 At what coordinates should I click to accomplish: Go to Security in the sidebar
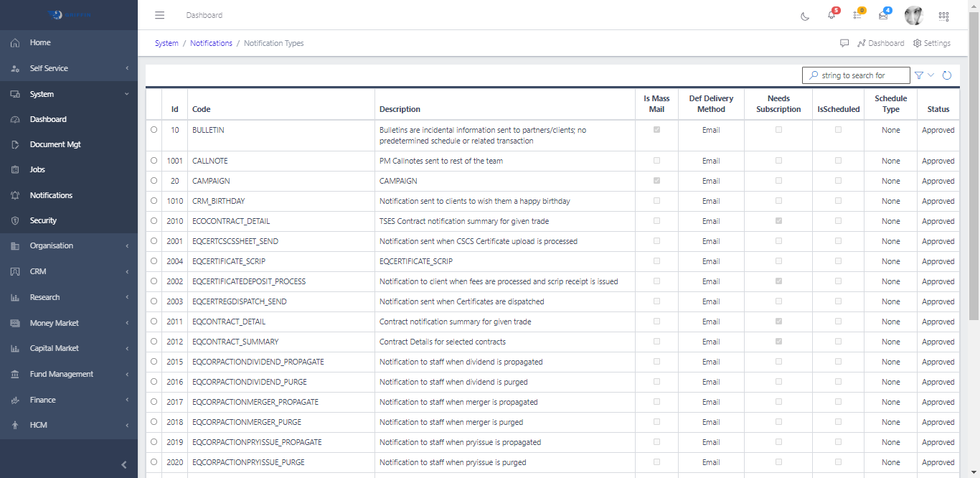tap(43, 220)
